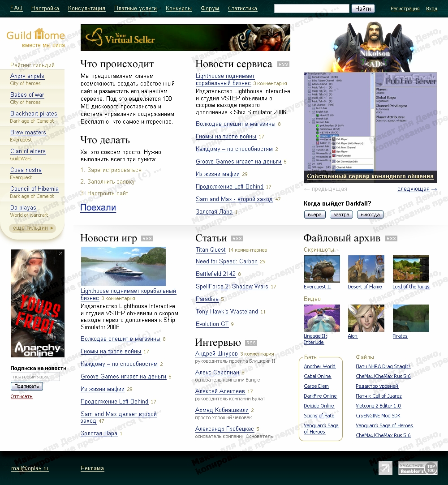Vote завтра in the Darkfall poll
448x485 pixels.
(x=341, y=215)
